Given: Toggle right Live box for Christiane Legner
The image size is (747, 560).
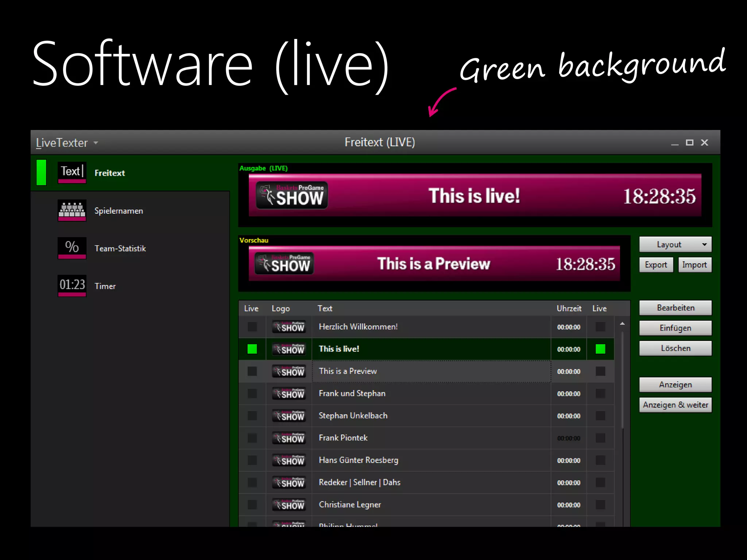Looking at the screenshot, I should pyautogui.click(x=600, y=505).
